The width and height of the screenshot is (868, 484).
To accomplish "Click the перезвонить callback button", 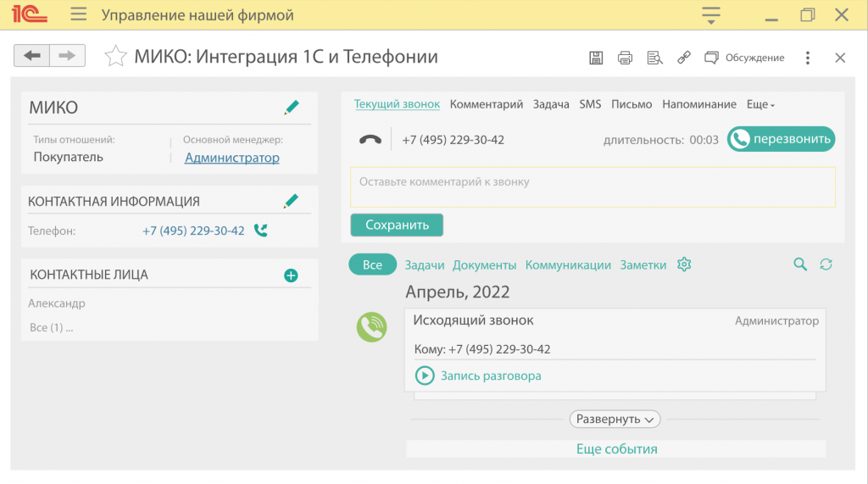I will (x=781, y=139).
